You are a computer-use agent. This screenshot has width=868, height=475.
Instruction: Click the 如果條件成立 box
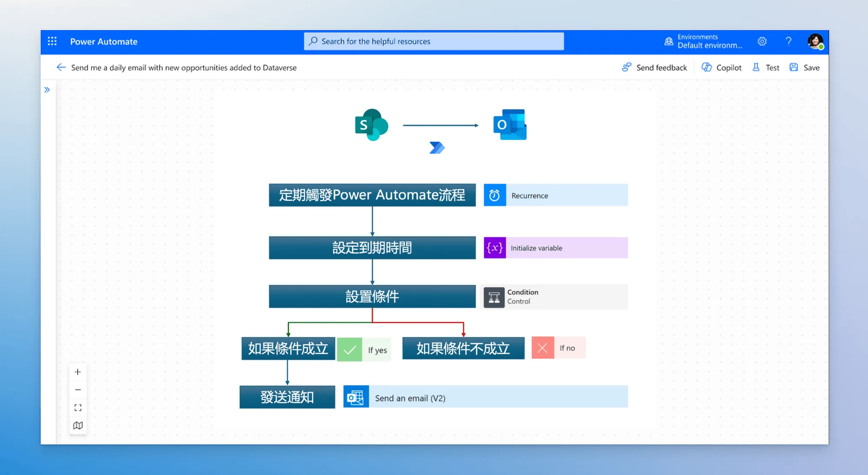pyautogui.click(x=288, y=348)
